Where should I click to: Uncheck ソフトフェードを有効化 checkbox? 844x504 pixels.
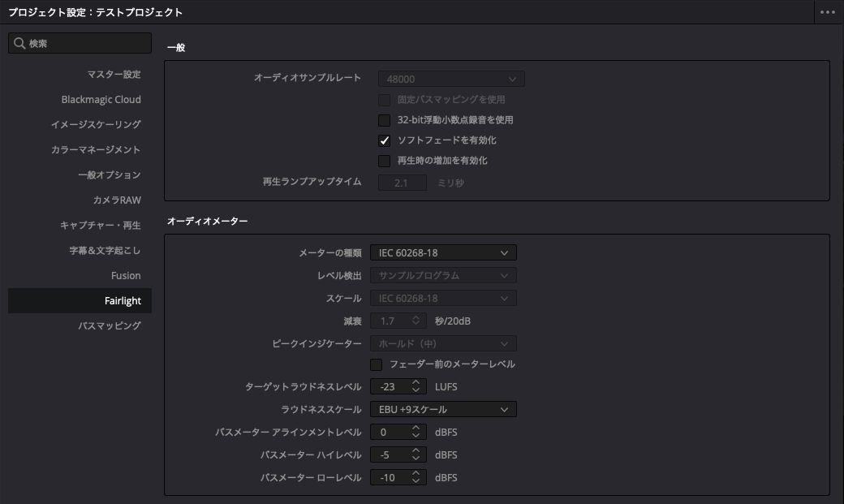tap(385, 140)
